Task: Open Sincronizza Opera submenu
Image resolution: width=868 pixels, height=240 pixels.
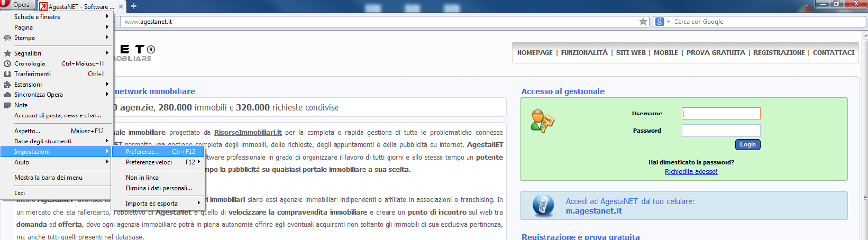Action: [56, 95]
